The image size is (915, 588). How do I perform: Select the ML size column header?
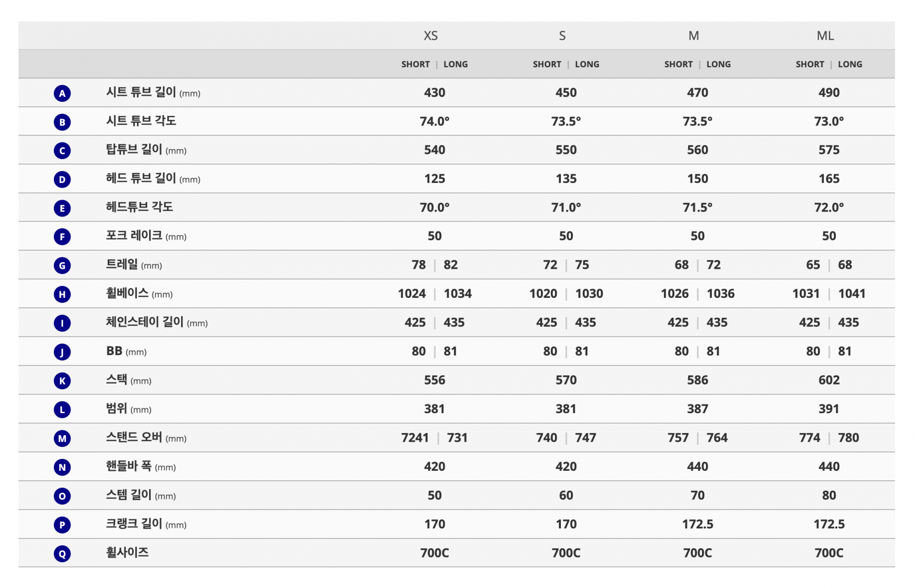(825, 36)
